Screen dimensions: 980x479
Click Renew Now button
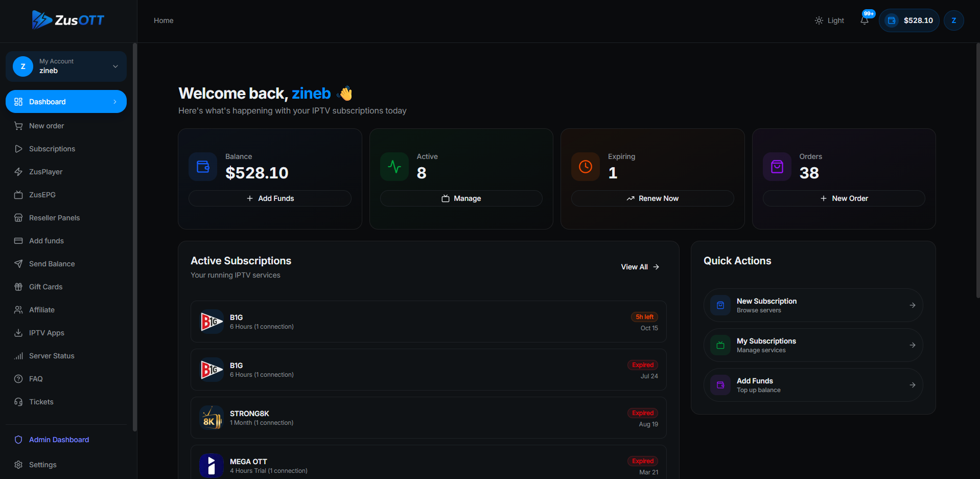(652, 198)
